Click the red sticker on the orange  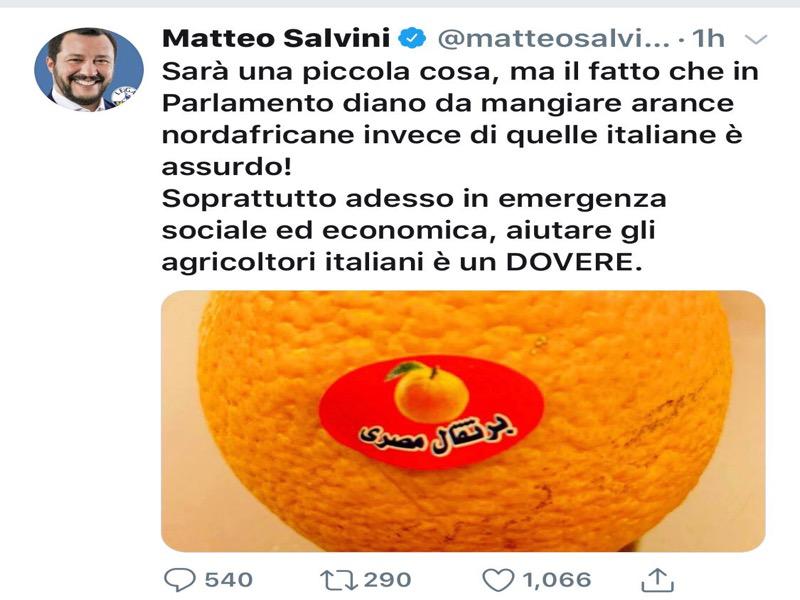pos(431,412)
